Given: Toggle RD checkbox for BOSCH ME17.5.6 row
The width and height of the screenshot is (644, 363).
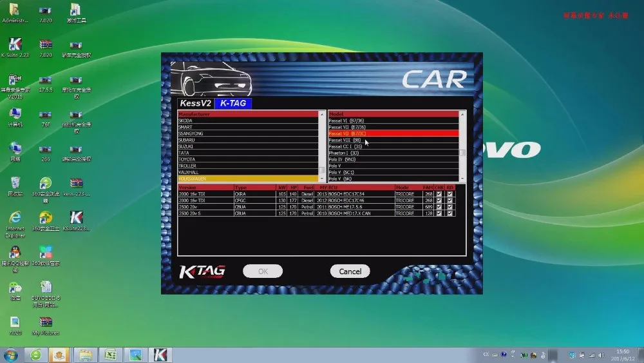Looking at the screenshot, I should (x=450, y=207).
